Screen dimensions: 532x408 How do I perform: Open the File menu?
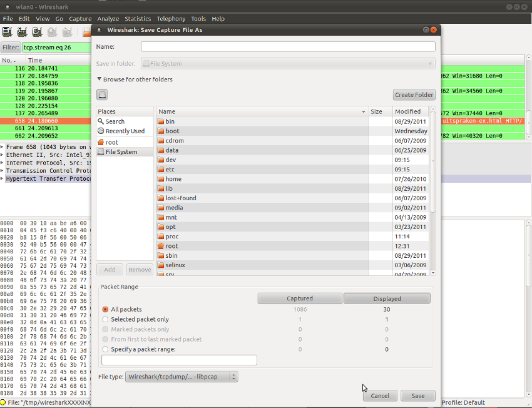point(8,19)
